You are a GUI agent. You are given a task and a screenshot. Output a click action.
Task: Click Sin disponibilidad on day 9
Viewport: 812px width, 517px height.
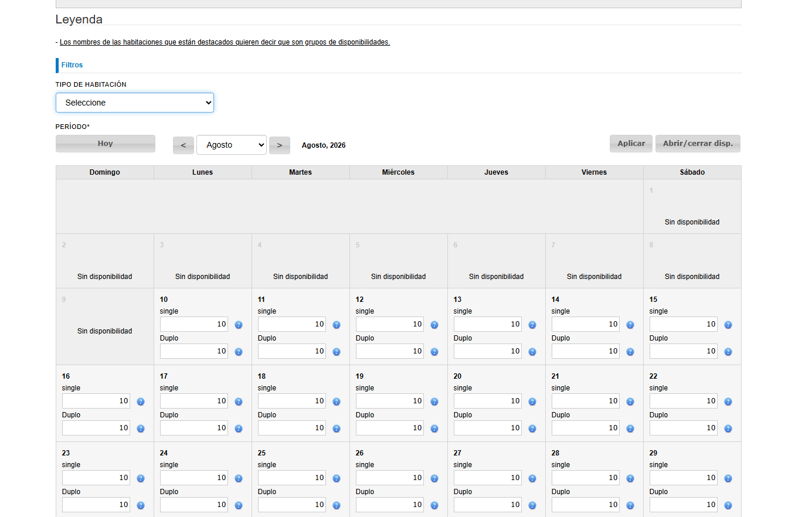pyautogui.click(x=105, y=331)
